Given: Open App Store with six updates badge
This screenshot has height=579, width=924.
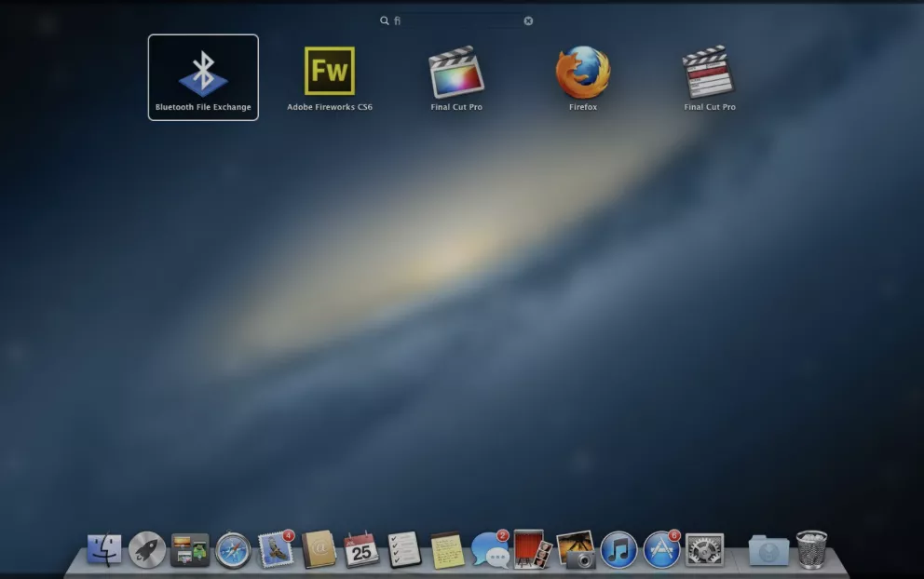Looking at the screenshot, I should click(x=661, y=549).
